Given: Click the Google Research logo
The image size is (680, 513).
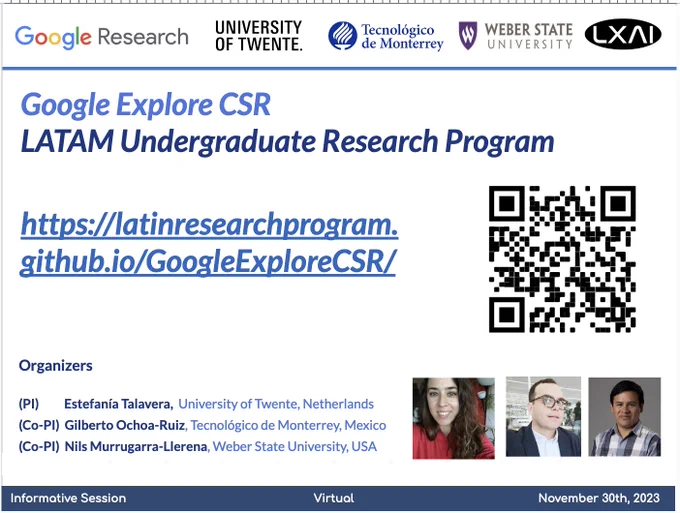Looking at the screenshot, I should 101,37.
